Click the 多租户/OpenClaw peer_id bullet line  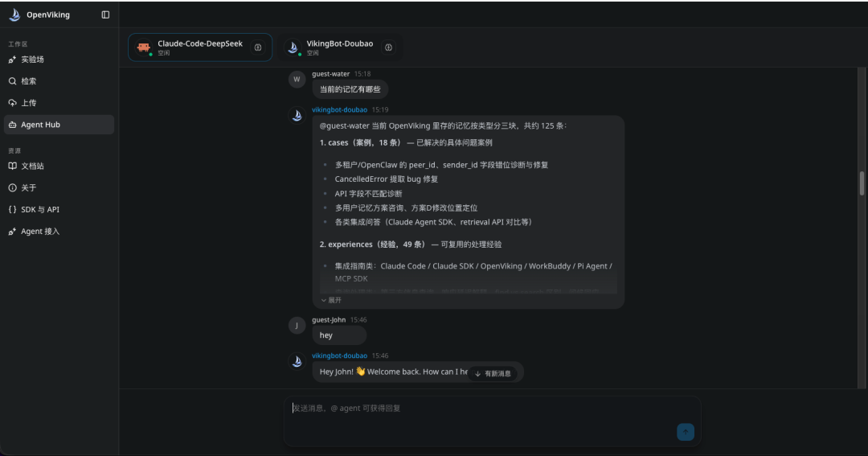click(x=441, y=165)
